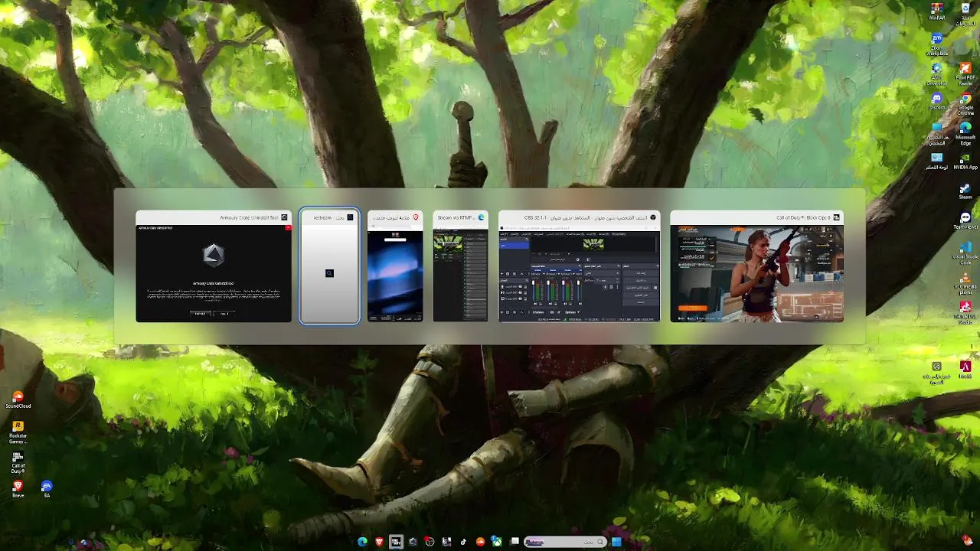980x551 pixels.
Task: Open NVIDIA App desktop icon
Action: 965,161
